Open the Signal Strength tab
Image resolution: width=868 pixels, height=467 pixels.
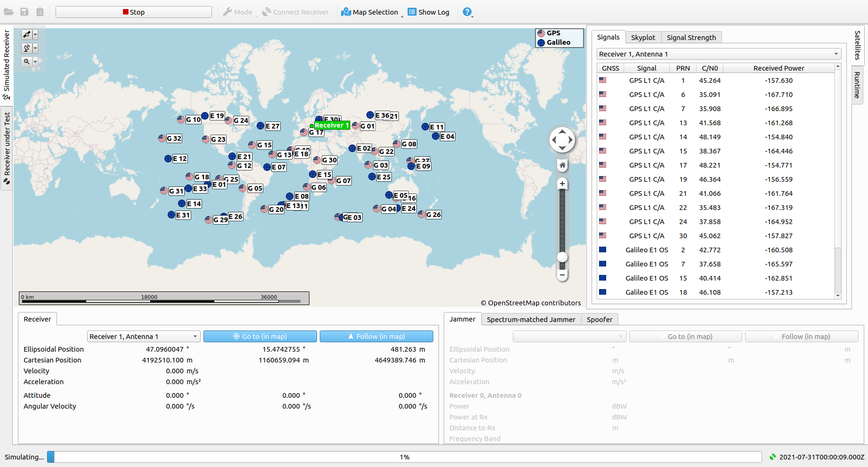[x=691, y=37]
